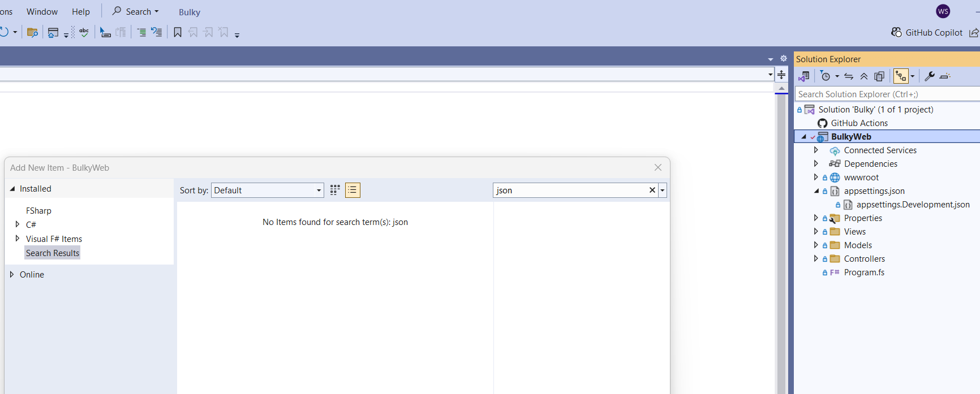Image resolution: width=980 pixels, height=394 pixels.
Task: Click the preview selected items icon
Action: click(945, 76)
